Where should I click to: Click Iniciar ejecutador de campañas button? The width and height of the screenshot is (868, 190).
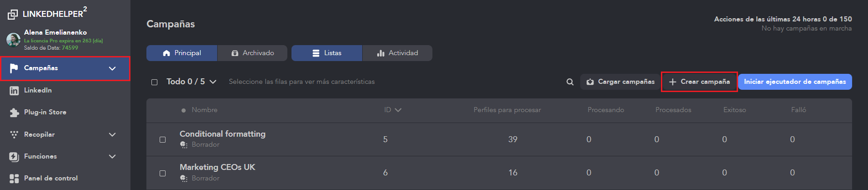(x=795, y=82)
